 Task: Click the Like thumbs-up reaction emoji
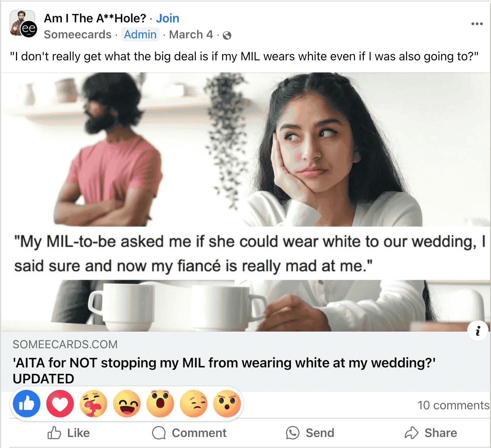(27, 404)
